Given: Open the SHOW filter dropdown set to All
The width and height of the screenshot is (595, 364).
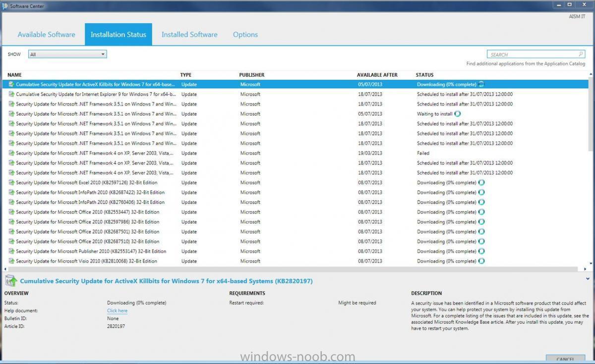Looking at the screenshot, I should click(67, 54).
